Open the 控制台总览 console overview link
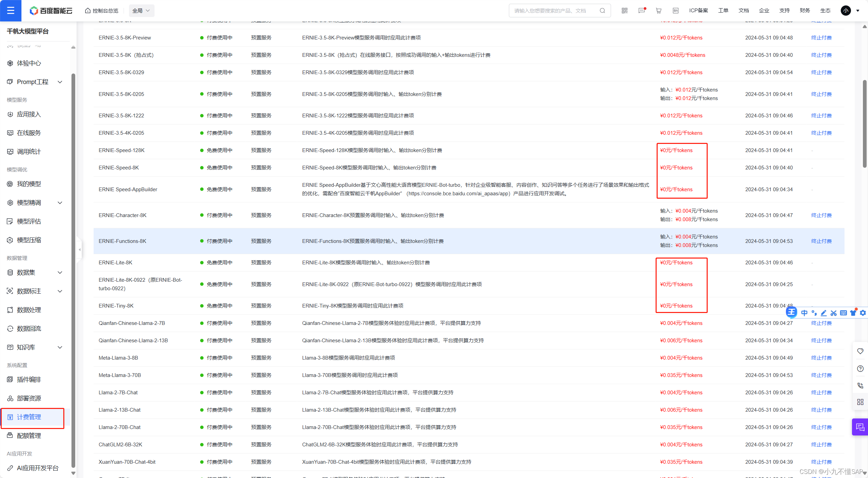 (x=101, y=11)
